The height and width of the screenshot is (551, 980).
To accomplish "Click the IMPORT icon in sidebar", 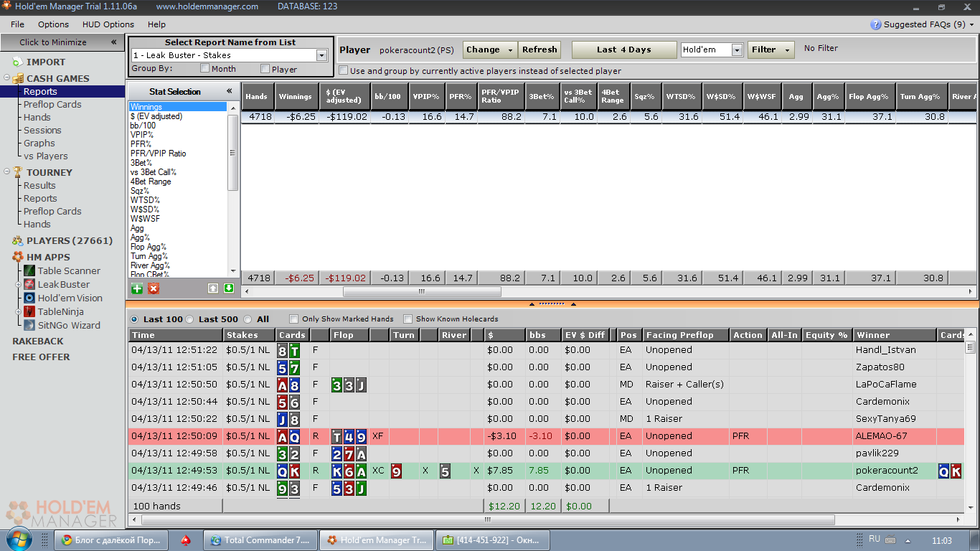I will 18,62.
